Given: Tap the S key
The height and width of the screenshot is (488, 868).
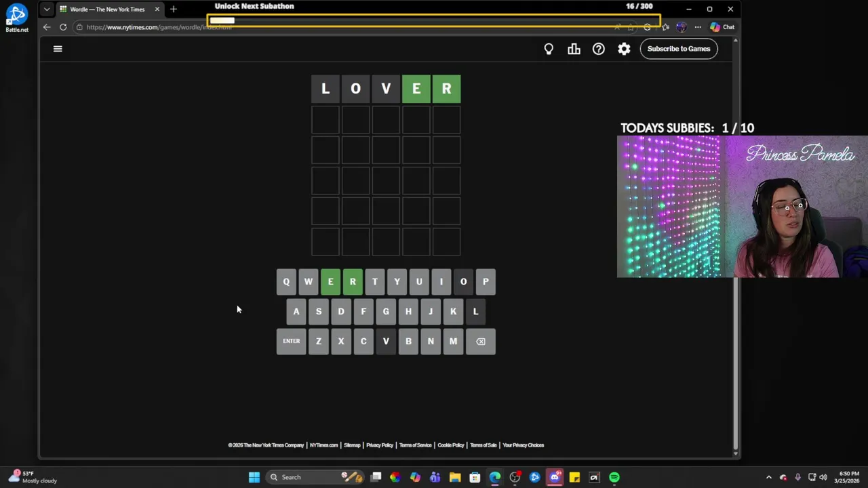Looking at the screenshot, I should coord(319,312).
